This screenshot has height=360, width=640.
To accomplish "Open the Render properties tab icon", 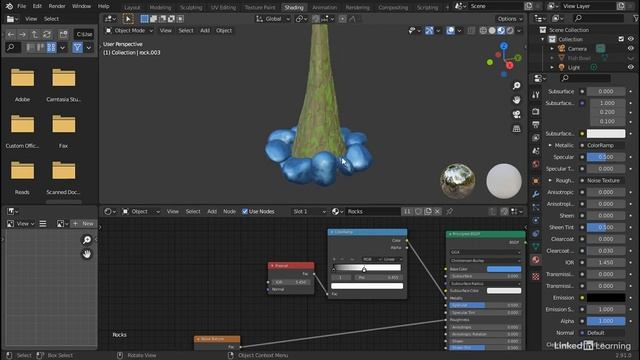I will tap(536, 111).
